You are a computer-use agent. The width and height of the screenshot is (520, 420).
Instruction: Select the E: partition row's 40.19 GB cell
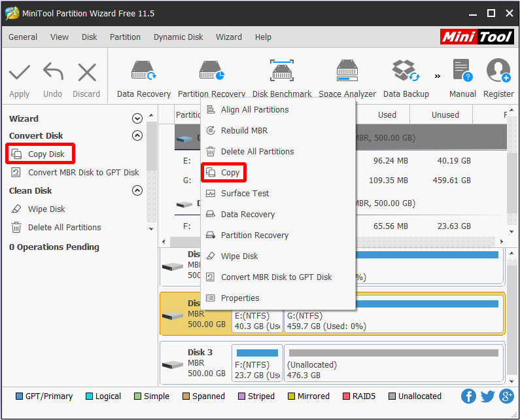pos(454,161)
